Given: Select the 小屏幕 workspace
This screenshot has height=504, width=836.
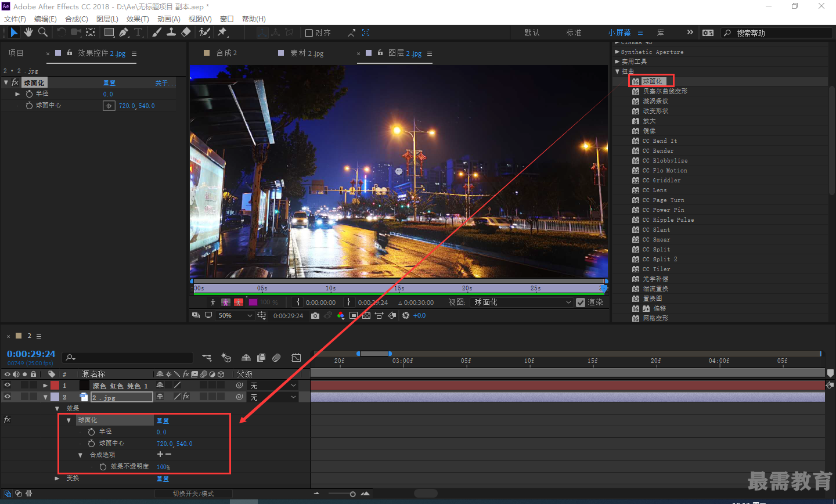Looking at the screenshot, I should pos(619,33).
